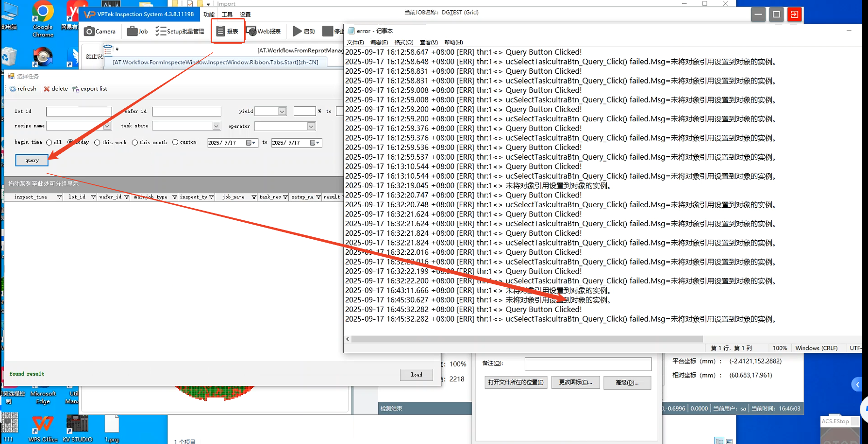Click export list icon
Viewport: 868px width, 444px height.
point(75,89)
